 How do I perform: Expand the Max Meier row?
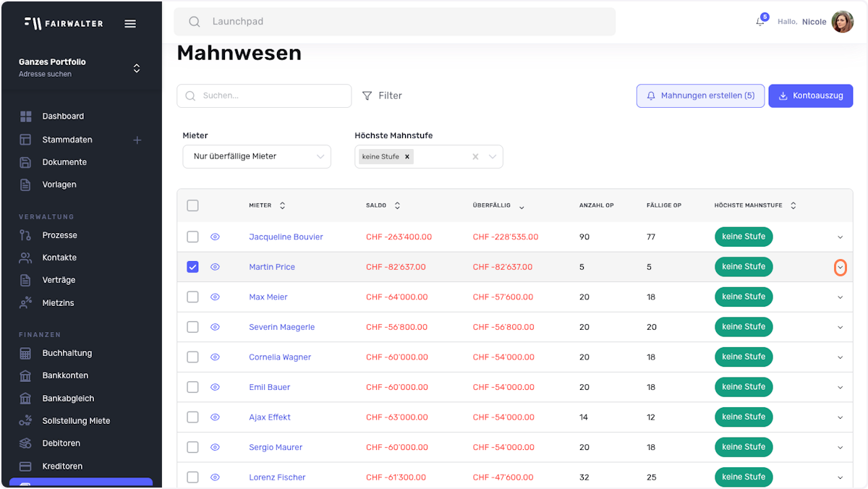840,297
